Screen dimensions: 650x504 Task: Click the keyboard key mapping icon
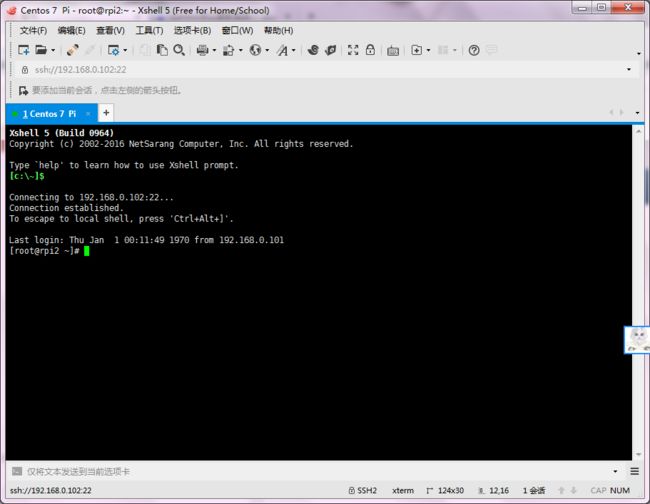(x=393, y=51)
